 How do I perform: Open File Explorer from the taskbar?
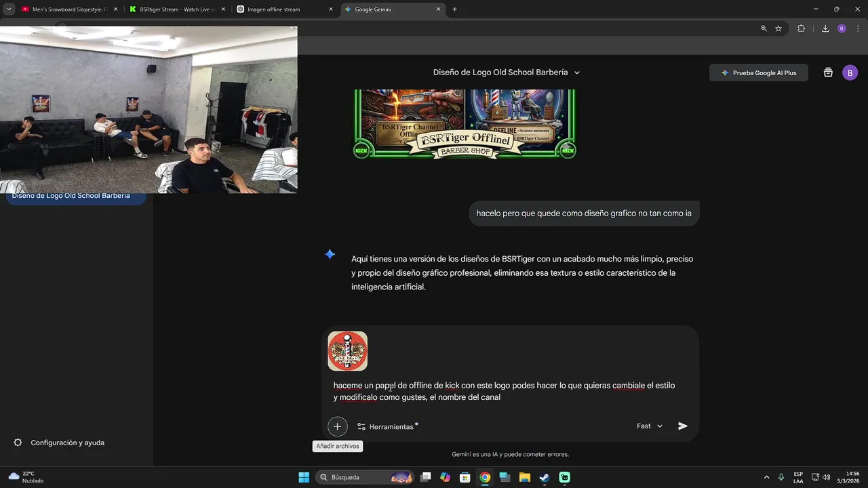click(525, 477)
